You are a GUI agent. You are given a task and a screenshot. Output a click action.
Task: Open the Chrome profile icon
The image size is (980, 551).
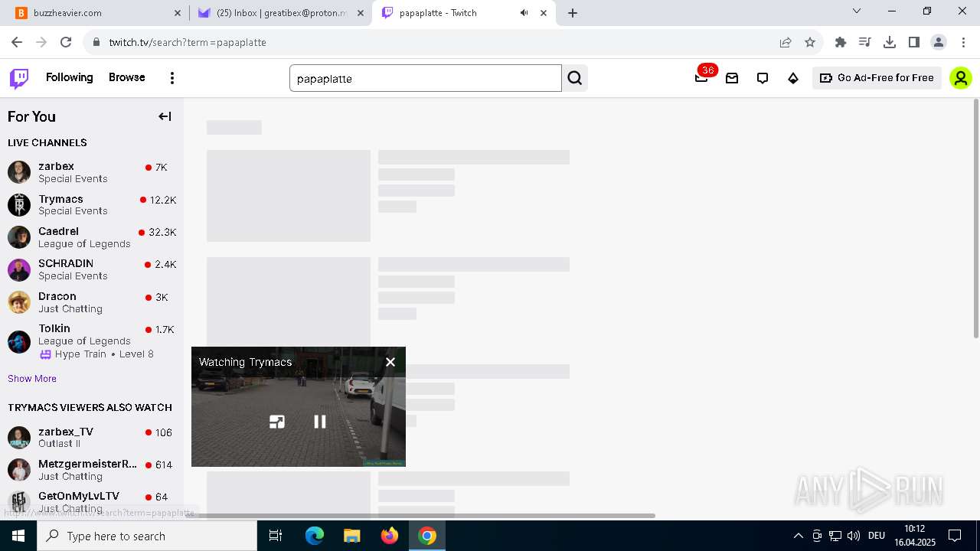coord(939,42)
